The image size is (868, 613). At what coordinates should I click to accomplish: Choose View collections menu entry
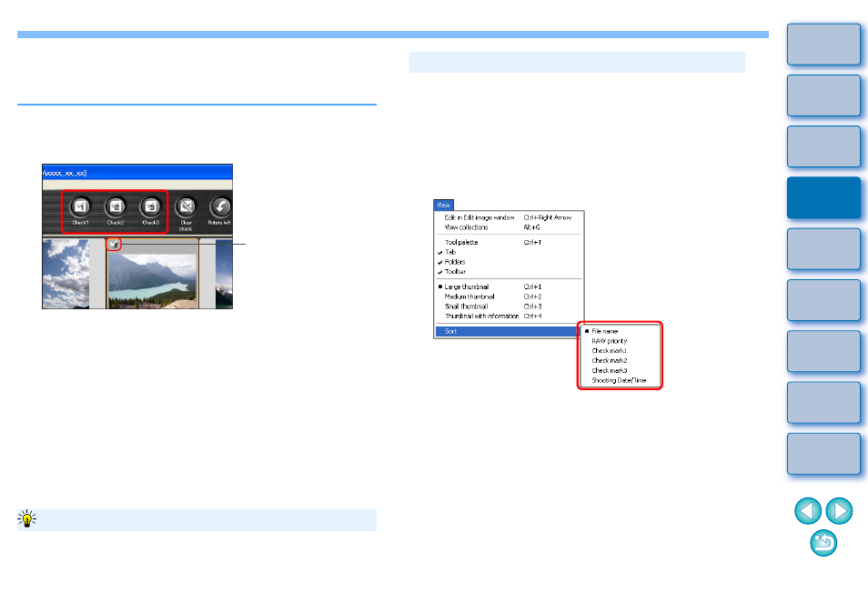coord(509,227)
